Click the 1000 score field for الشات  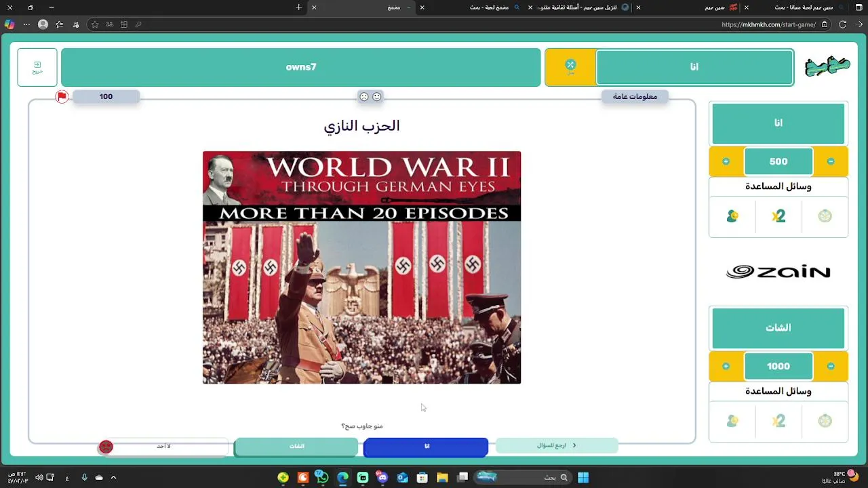(x=778, y=366)
